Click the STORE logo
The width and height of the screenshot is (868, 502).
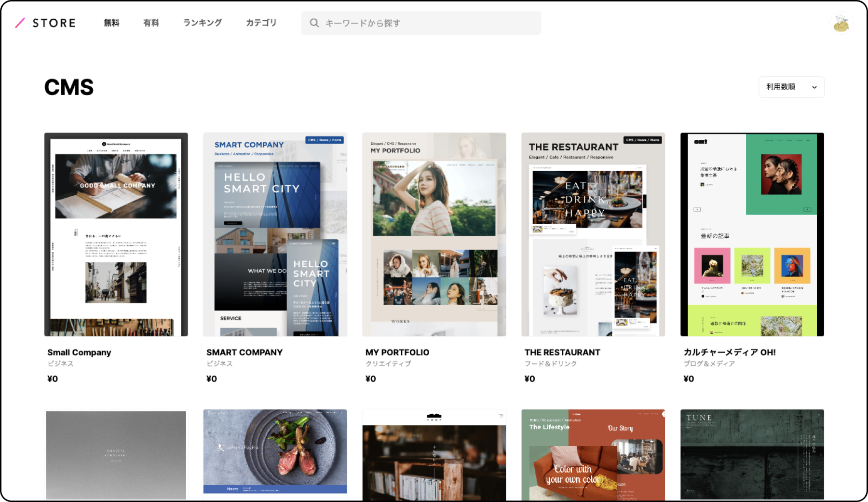[x=45, y=23]
